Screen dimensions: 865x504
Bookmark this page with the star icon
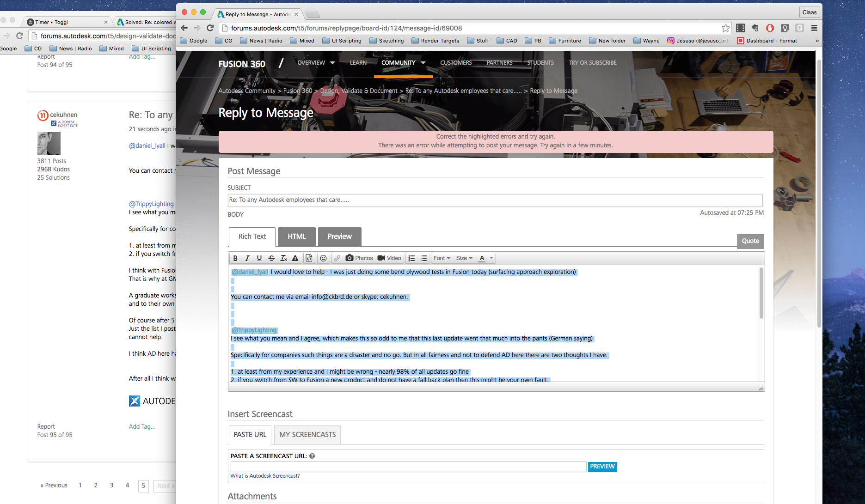pyautogui.click(x=725, y=28)
